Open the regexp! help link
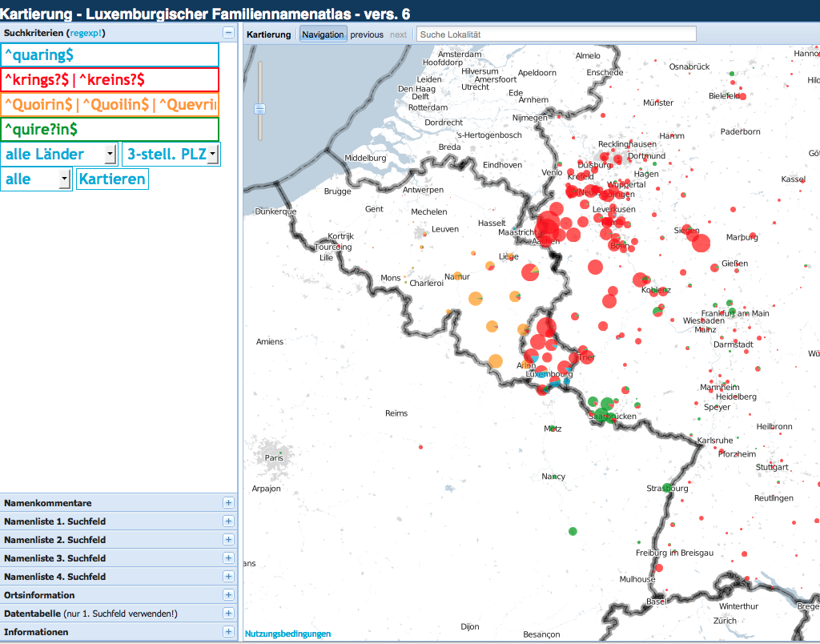The width and height of the screenshot is (820, 644). (86, 33)
